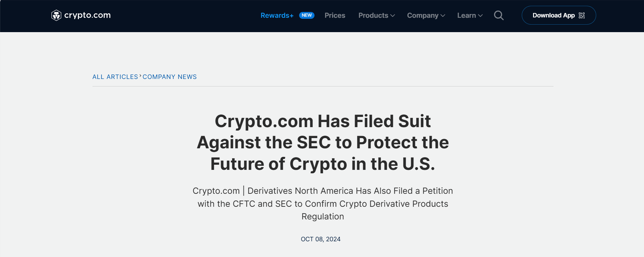The width and height of the screenshot is (644, 257).
Task: Click the QR code icon in Download App
Action: coord(582,15)
